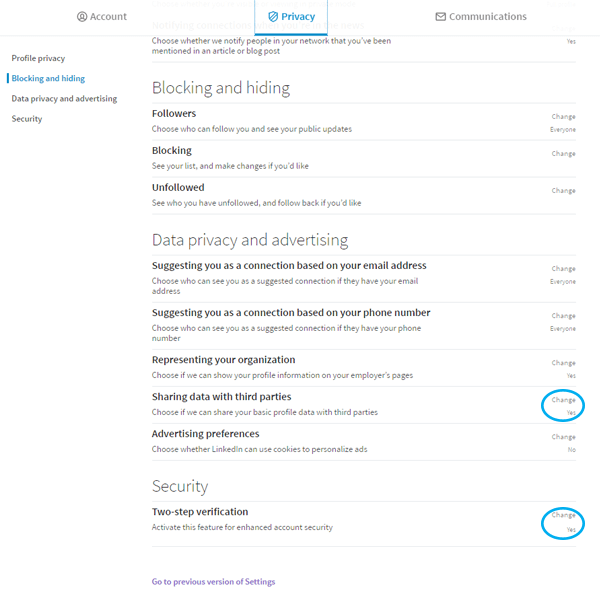Screen dimensions: 600x600
Task: Go to previous version of Settings
Action: point(214,582)
